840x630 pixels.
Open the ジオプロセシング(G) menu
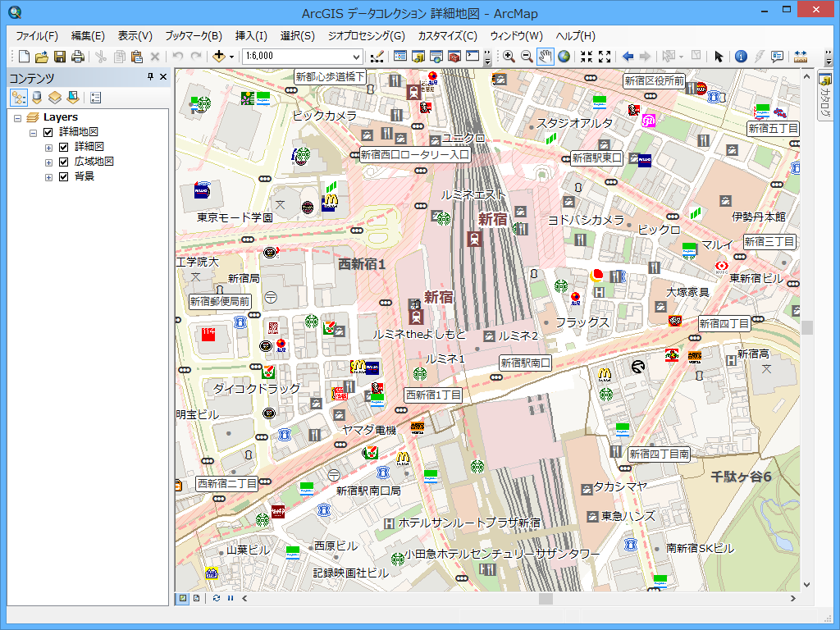click(367, 36)
